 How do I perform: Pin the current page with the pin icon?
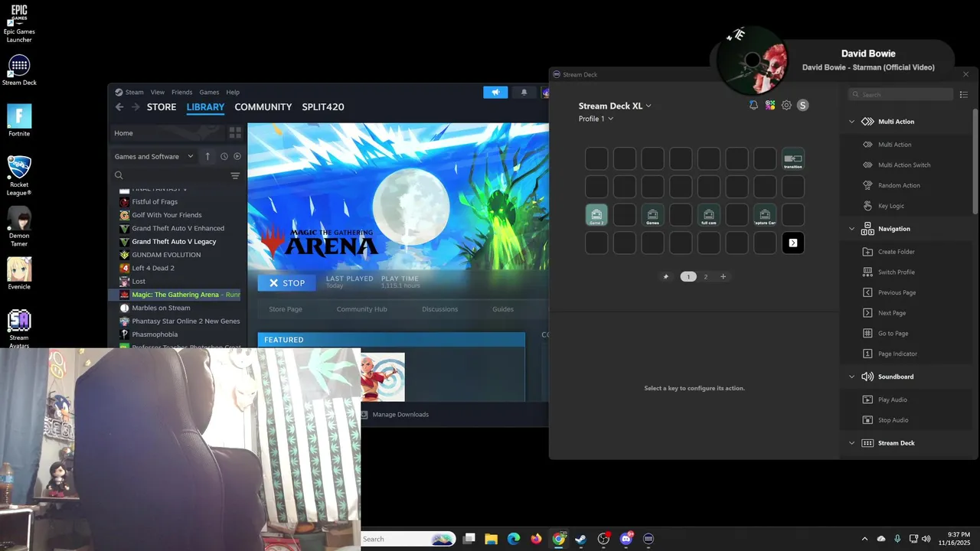point(665,277)
